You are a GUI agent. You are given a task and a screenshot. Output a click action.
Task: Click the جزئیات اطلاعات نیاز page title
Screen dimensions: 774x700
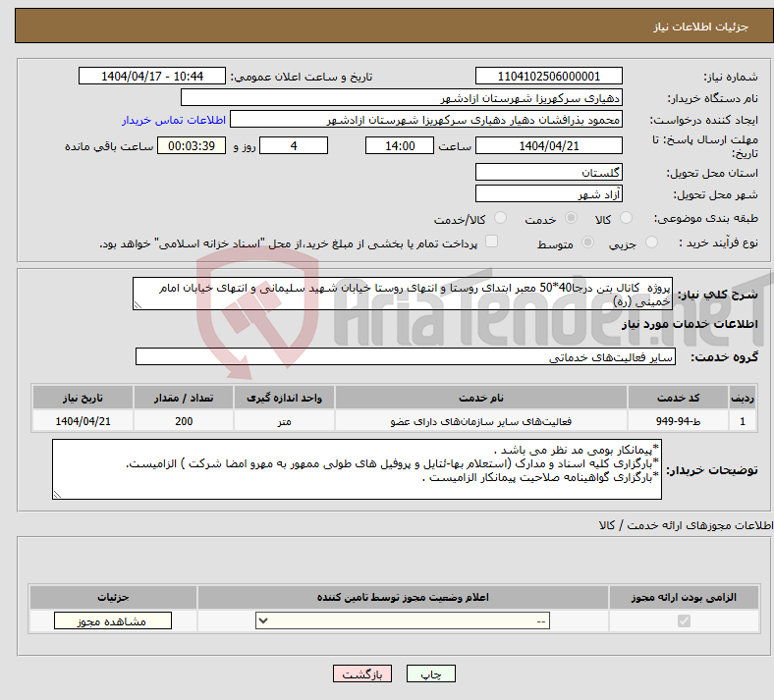701,27
